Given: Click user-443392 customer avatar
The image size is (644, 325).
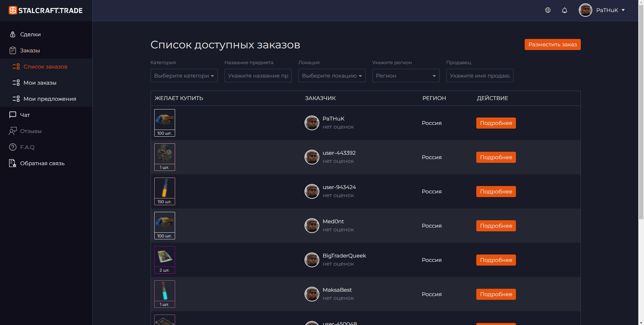Looking at the screenshot, I should click(x=312, y=157).
